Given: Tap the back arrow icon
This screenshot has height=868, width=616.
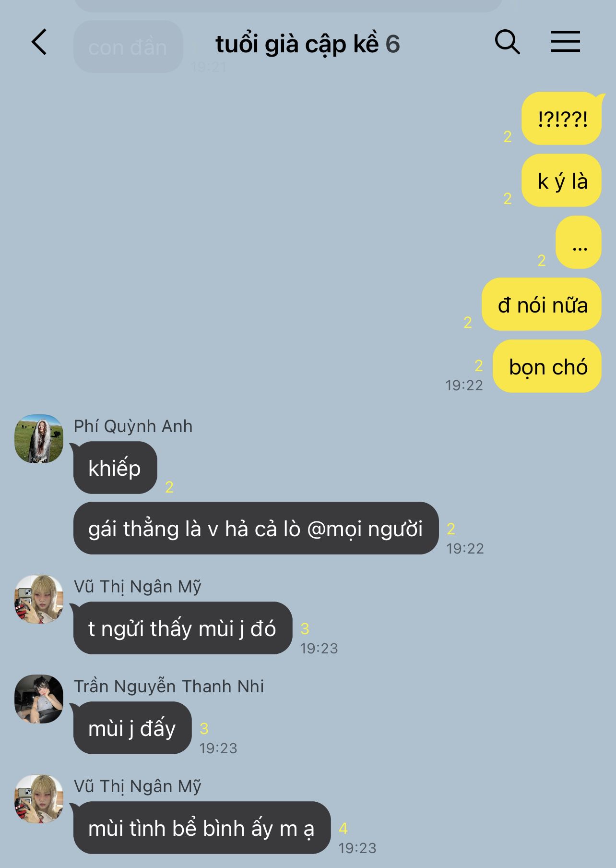Looking at the screenshot, I should point(39,42).
